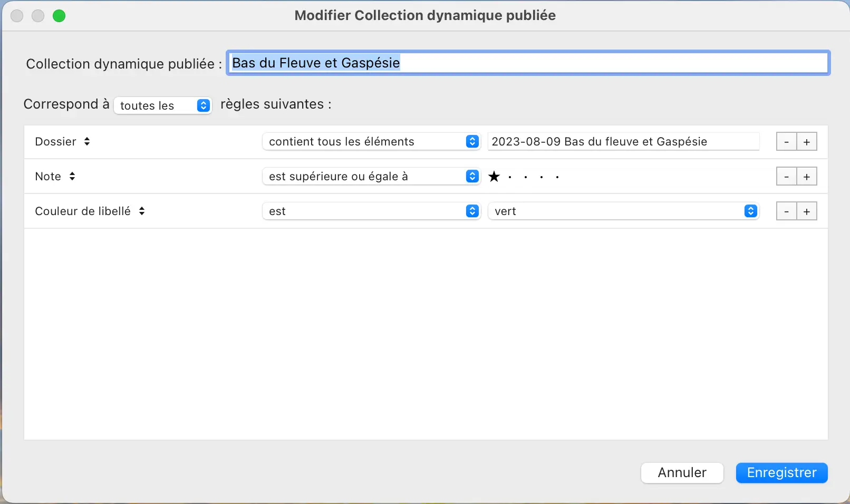850x504 pixels.
Task: Change the Couleur de libellé criterion type
Action: tap(90, 211)
